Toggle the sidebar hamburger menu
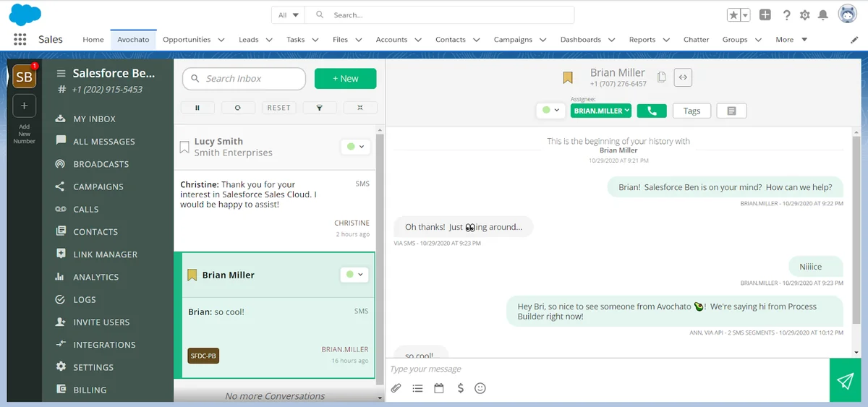This screenshot has width=868, height=407. [61, 74]
